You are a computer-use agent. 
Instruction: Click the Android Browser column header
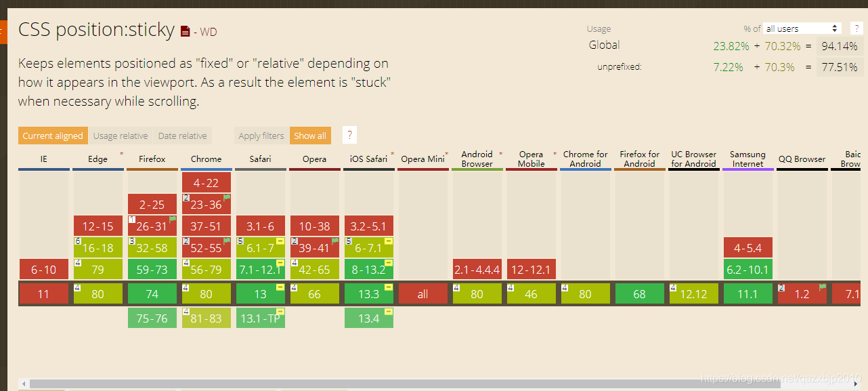(x=477, y=159)
